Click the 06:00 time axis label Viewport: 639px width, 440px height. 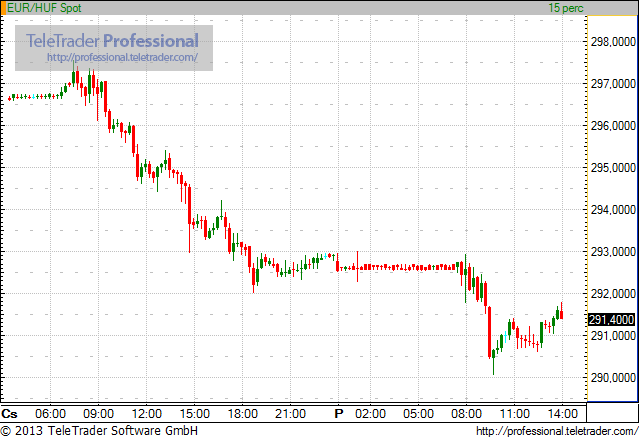pyautogui.click(x=50, y=414)
